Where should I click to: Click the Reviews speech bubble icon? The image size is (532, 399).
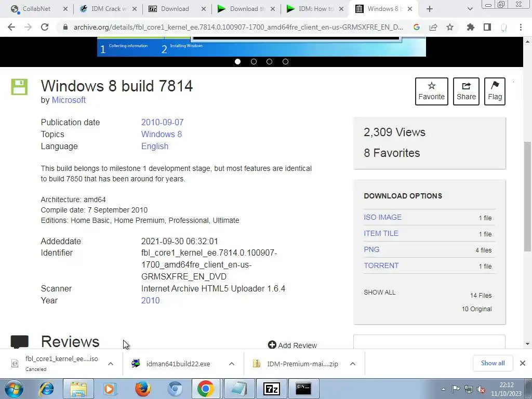click(x=19, y=341)
